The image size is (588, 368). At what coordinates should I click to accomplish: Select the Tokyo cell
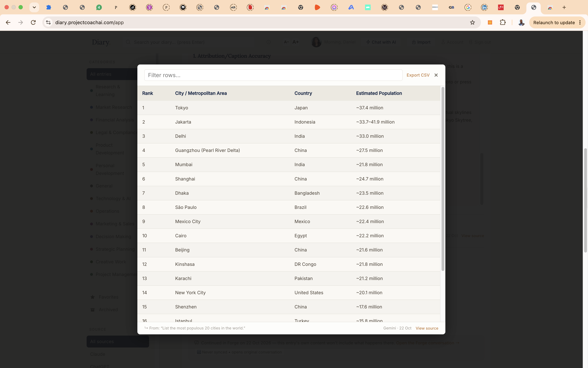tap(181, 108)
